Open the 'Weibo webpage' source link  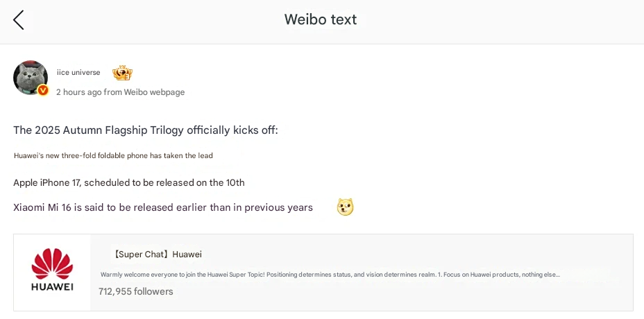154,92
